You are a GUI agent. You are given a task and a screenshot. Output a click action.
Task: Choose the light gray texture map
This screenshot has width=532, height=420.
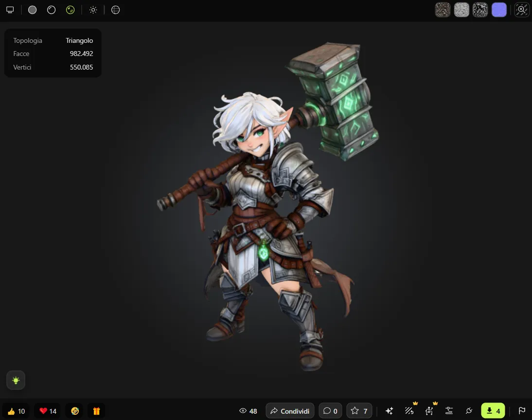point(461,10)
